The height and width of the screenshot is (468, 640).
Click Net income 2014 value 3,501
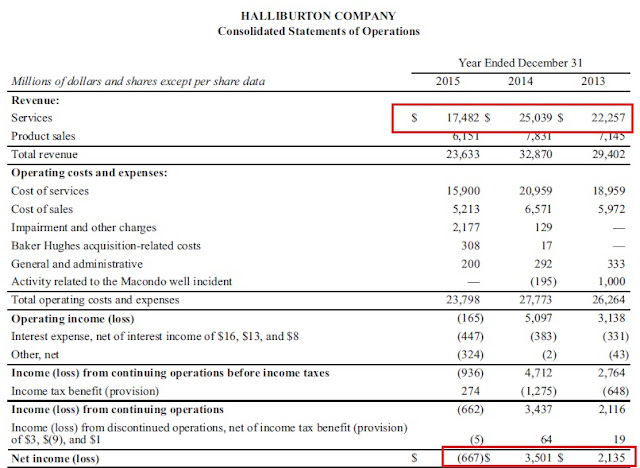pos(538,459)
